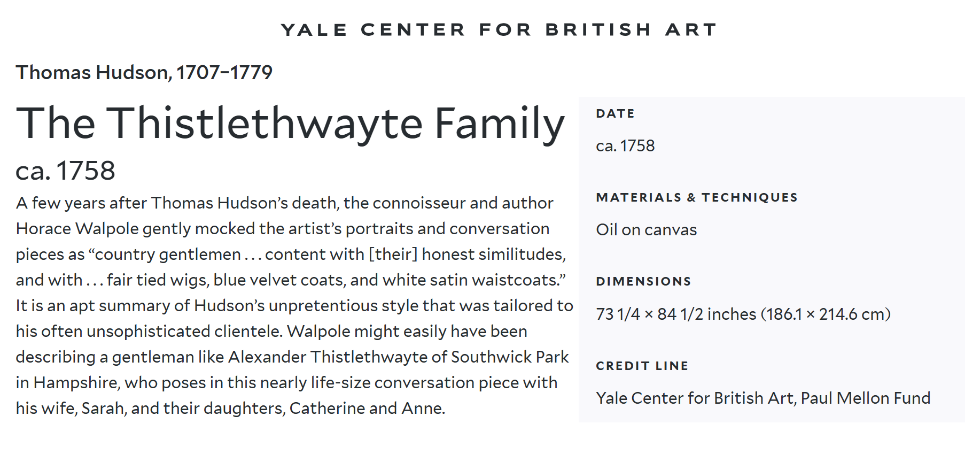980x454 pixels.
Task: Click the quoted phrase country gentlemen
Action: click(168, 255)
